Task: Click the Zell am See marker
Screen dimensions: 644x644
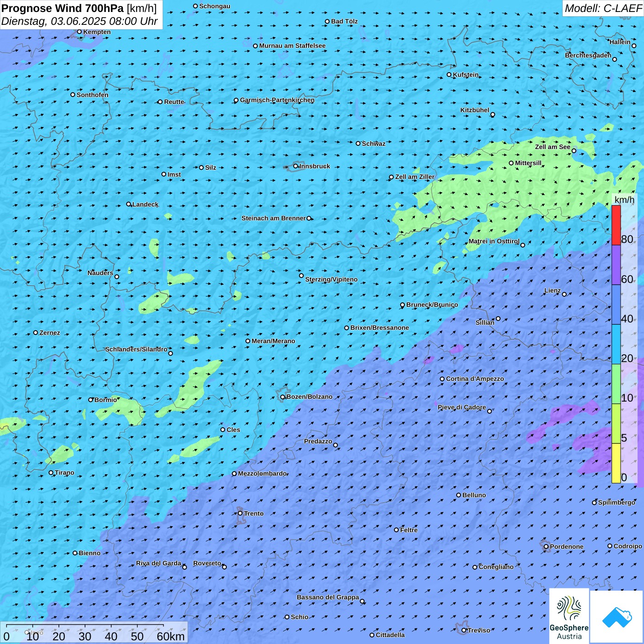Action: tap(574, 151)
